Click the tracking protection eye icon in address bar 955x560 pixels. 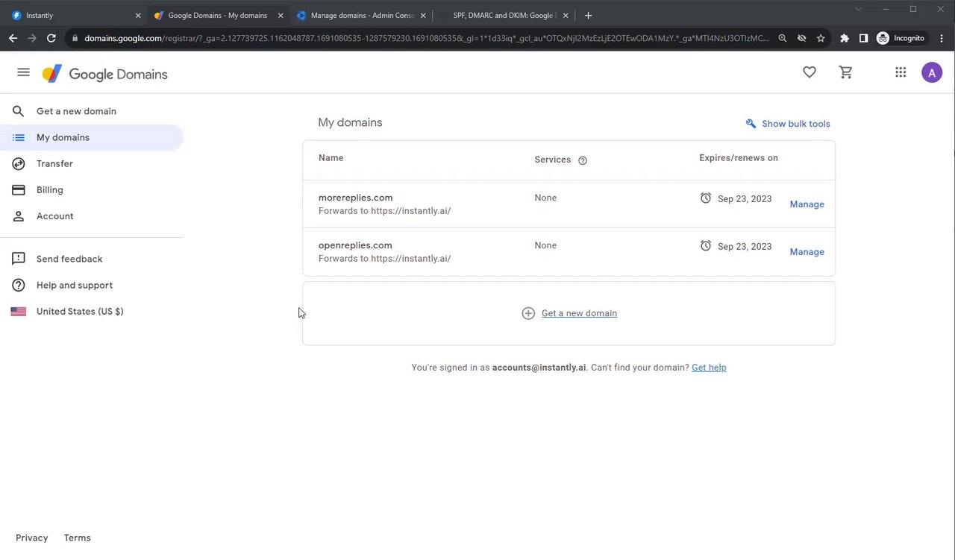tap(801, 38)
